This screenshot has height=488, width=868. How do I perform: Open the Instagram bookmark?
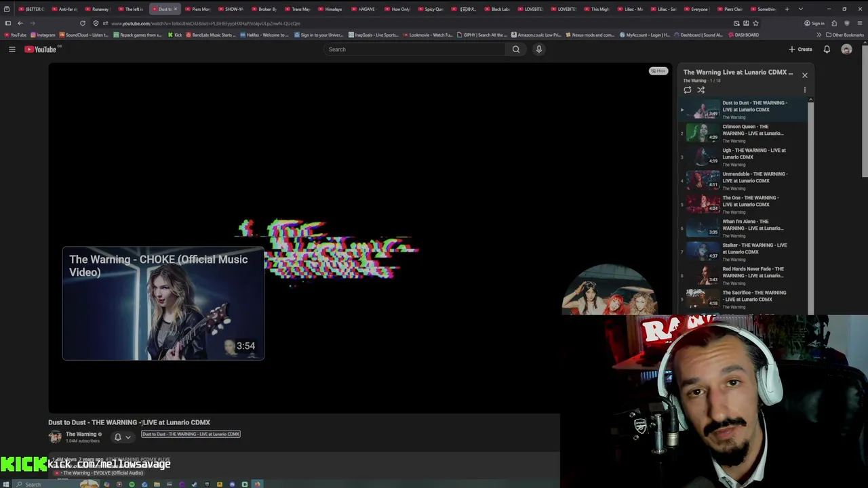point(43,35)
